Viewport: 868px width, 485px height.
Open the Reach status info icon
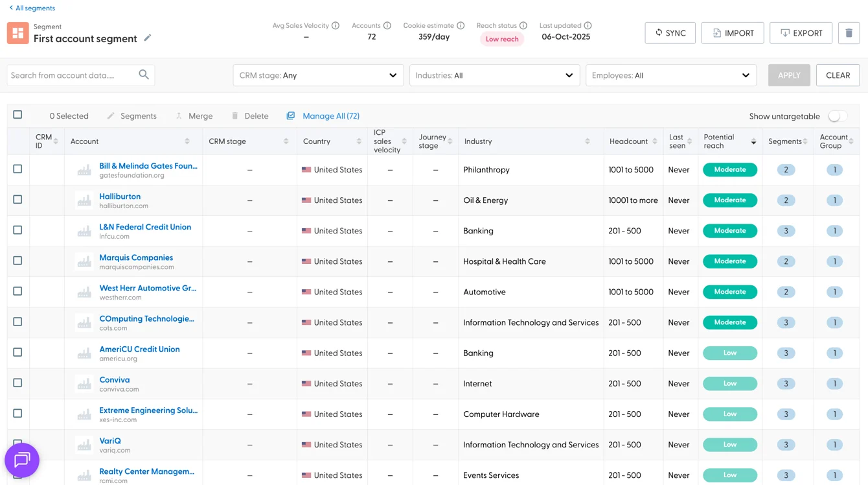click(523, 26)
